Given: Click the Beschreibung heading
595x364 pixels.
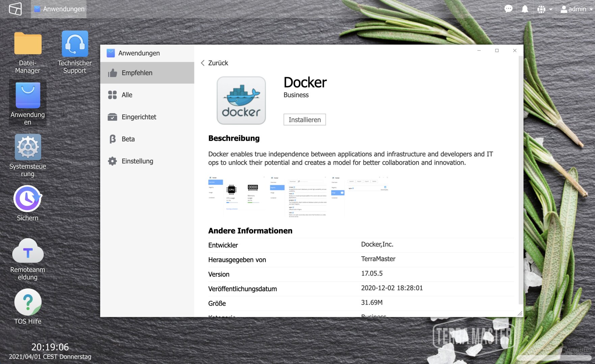Looking at the screenshot, I should tap(234, 138).
